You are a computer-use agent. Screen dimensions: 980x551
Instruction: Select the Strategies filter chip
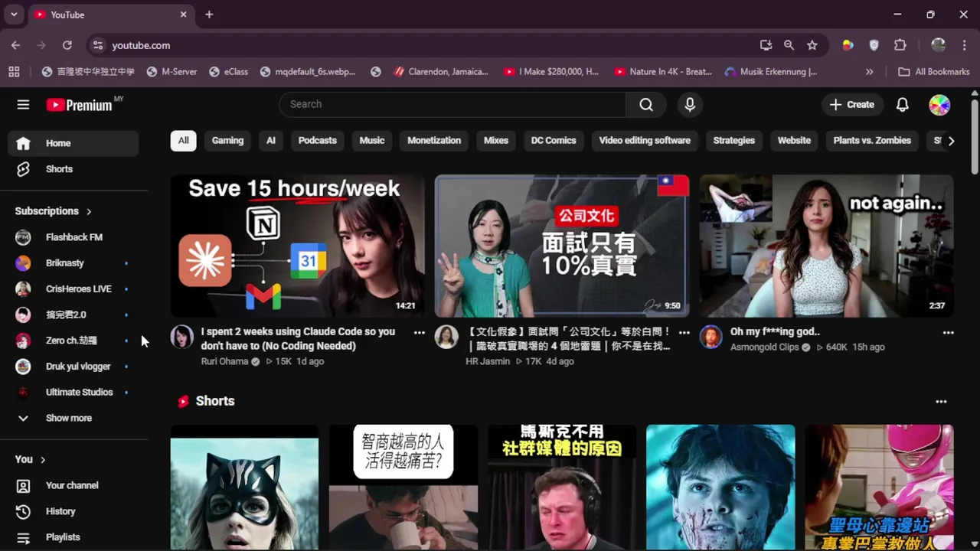[733, 141]
